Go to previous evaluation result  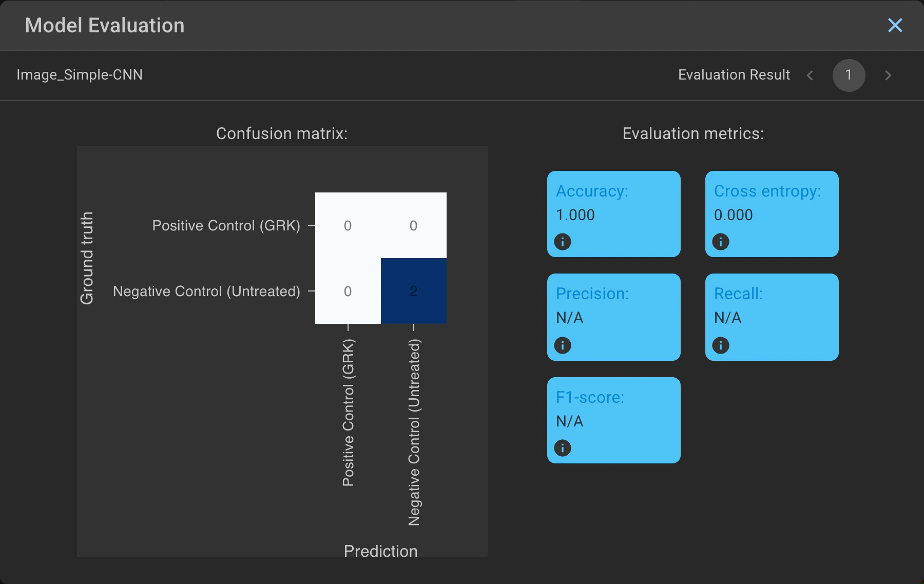(810, 75)
